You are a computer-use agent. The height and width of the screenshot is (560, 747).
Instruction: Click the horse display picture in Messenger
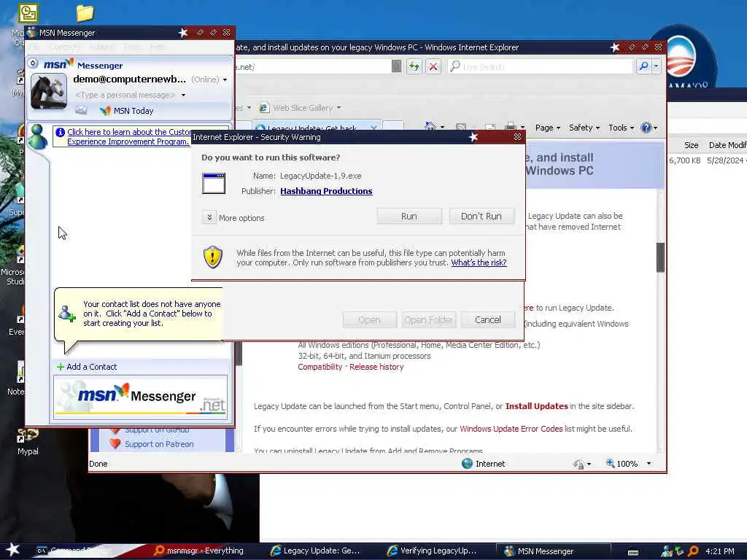tap(49, 92)
